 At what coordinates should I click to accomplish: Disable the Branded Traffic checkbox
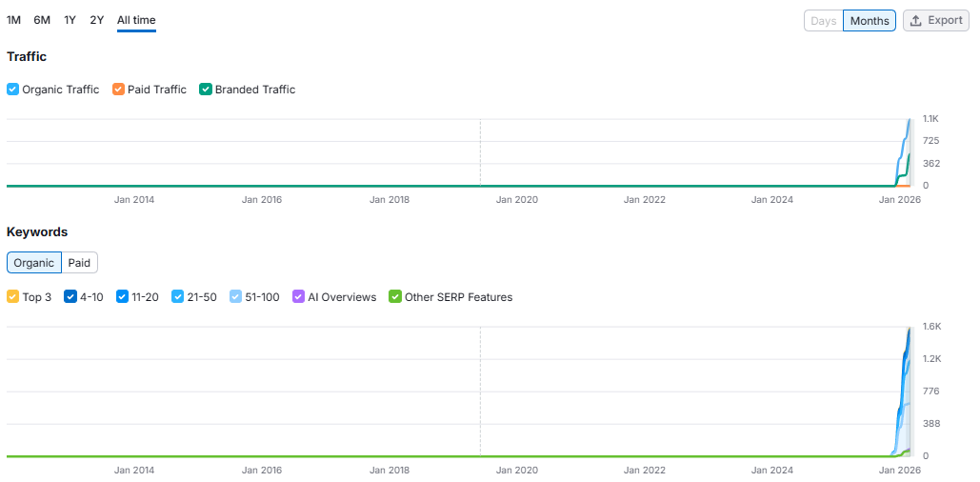tap(206, 90)
